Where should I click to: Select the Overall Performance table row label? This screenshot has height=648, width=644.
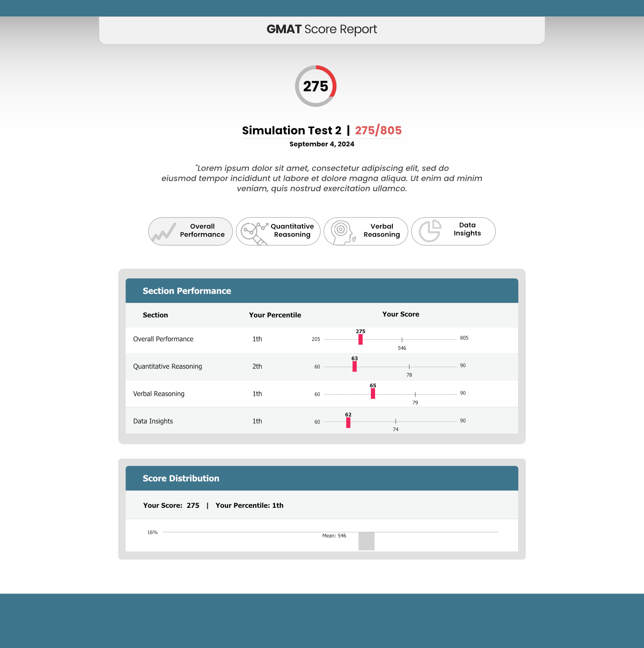coord(163,339)
